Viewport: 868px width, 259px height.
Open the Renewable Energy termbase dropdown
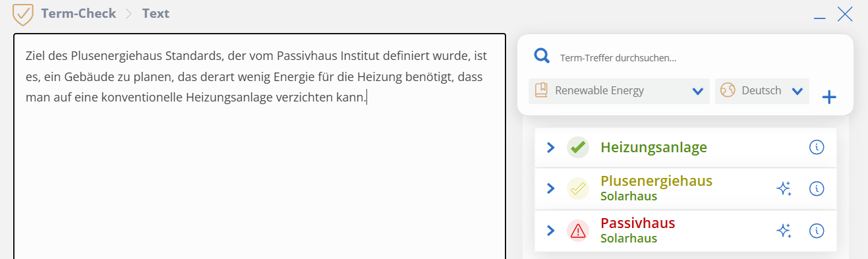[619, 91]
